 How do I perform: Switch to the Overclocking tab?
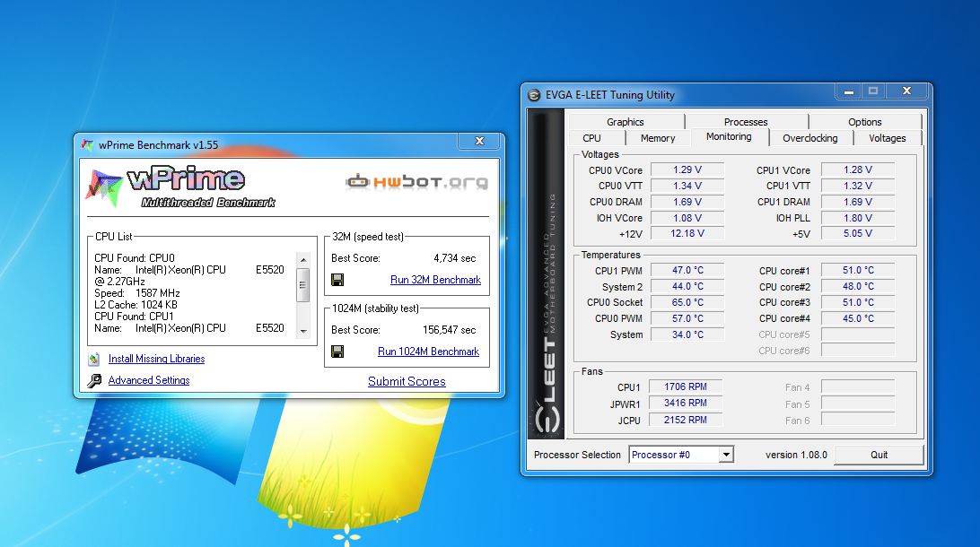[810, 138]
